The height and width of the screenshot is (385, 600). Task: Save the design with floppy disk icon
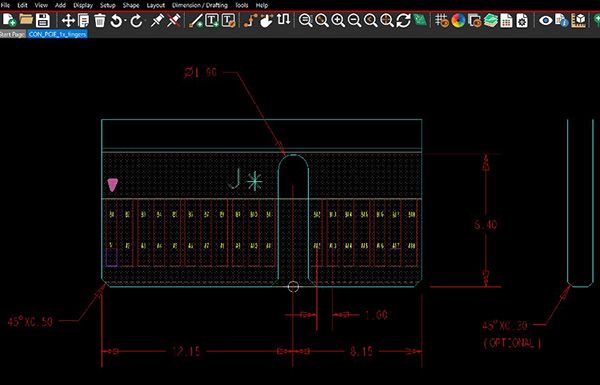point(42,20)
